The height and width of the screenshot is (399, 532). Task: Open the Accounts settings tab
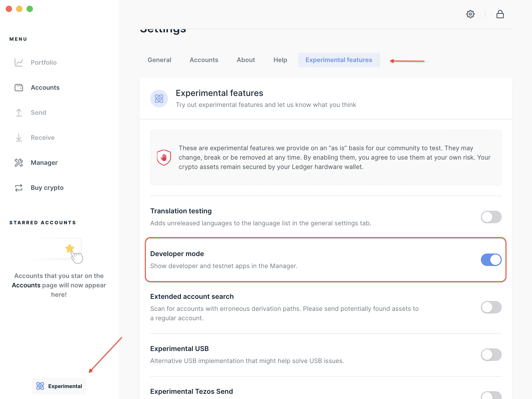point(204,60)
